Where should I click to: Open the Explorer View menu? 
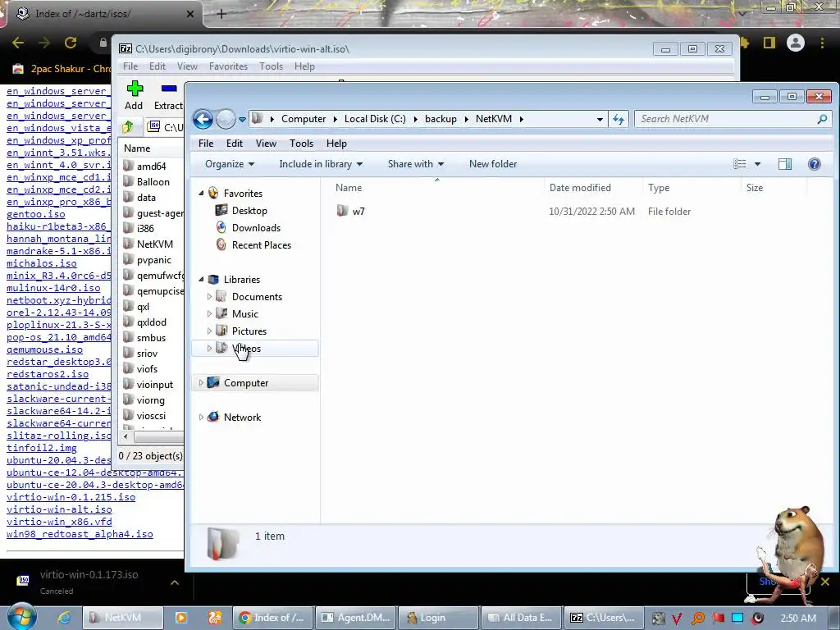tap(266, 143)
